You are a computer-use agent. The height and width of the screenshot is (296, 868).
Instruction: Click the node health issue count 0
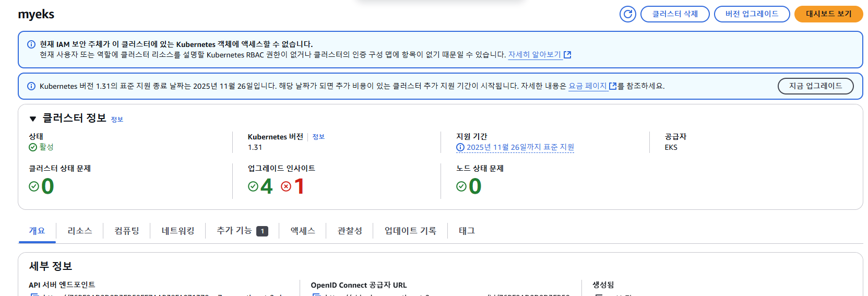point(475,186)
